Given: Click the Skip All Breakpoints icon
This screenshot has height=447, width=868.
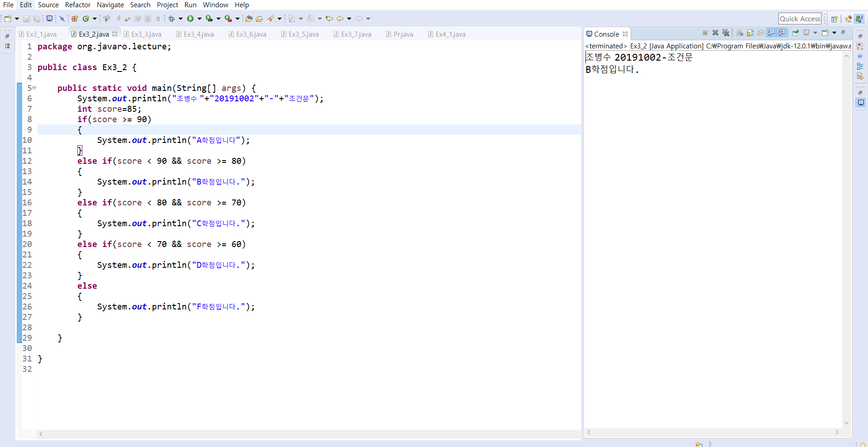Looking at the screenshot, I should pos(62,19).
